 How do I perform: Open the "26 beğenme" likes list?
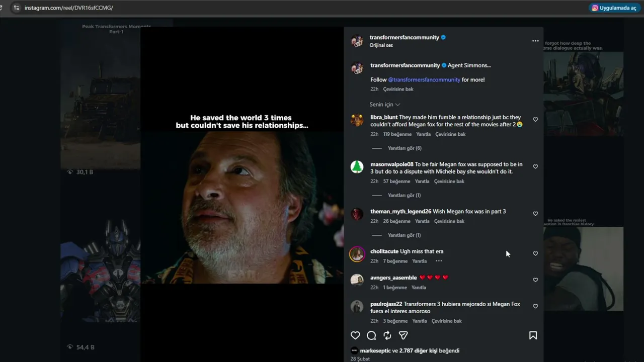397,221
